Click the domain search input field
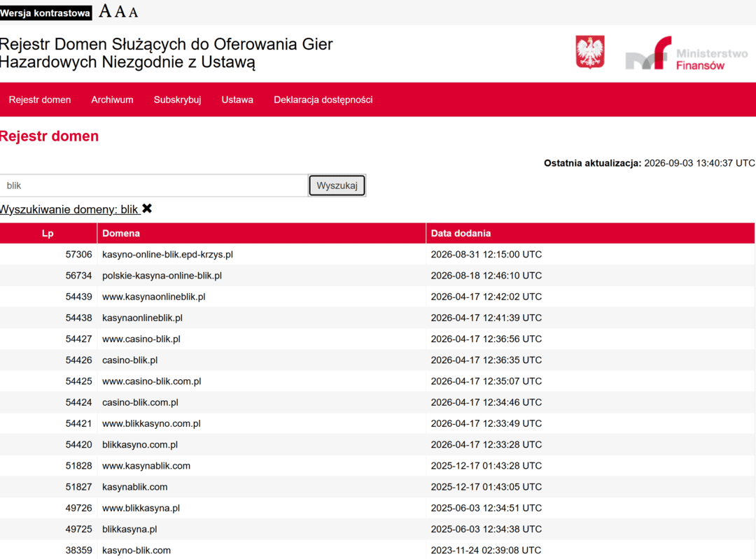The width and height of the screenshot is (756, 559). [154, 185]
